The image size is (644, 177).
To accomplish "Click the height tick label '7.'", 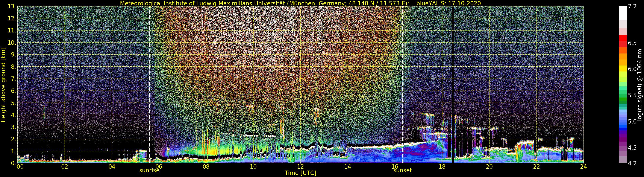I will [x=14, y=79].
